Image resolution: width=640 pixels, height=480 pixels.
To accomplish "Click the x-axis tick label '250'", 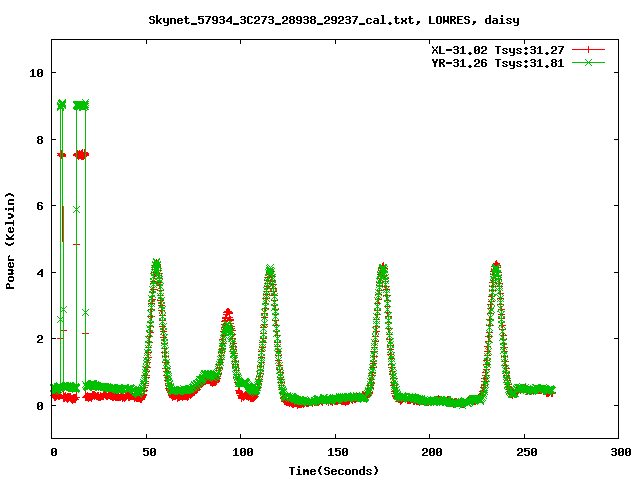I will pos(527,452).
